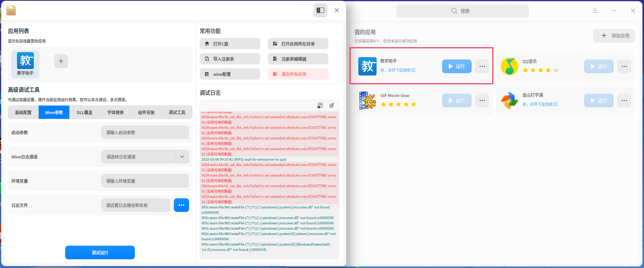Click the 我的应用 heading in store window
Screen dimensions: 644x268
pyautogui.click(x=365, y=32)
